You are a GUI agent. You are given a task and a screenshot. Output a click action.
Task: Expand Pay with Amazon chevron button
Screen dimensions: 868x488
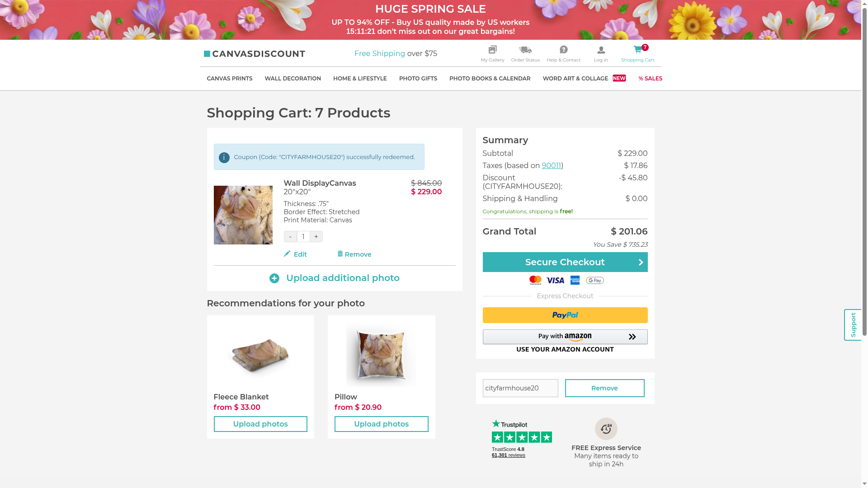click(x=632, y=337)
